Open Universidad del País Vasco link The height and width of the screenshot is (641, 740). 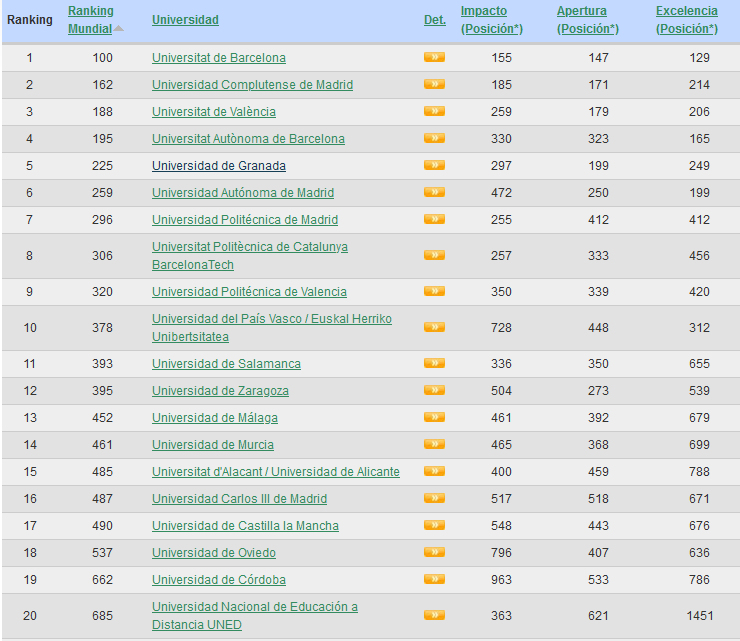272,328
